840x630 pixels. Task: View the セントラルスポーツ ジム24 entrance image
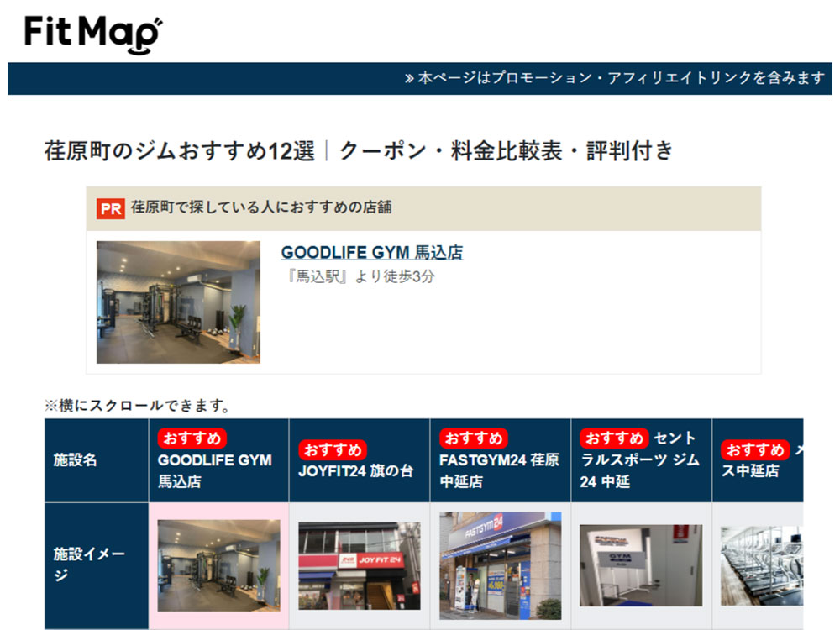tap(640, 565)
